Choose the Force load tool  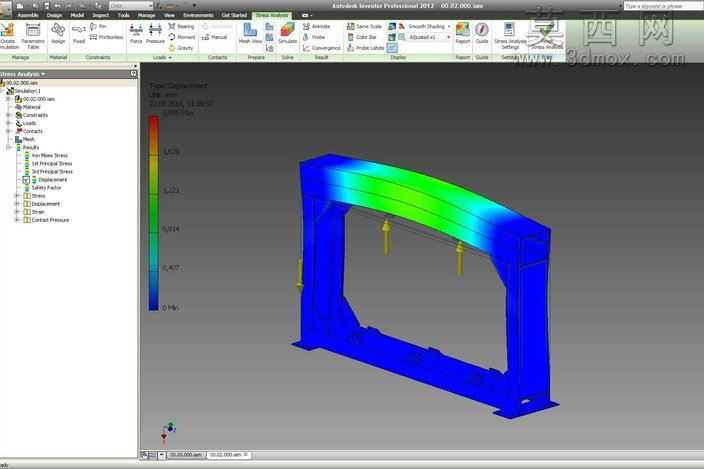136,34
